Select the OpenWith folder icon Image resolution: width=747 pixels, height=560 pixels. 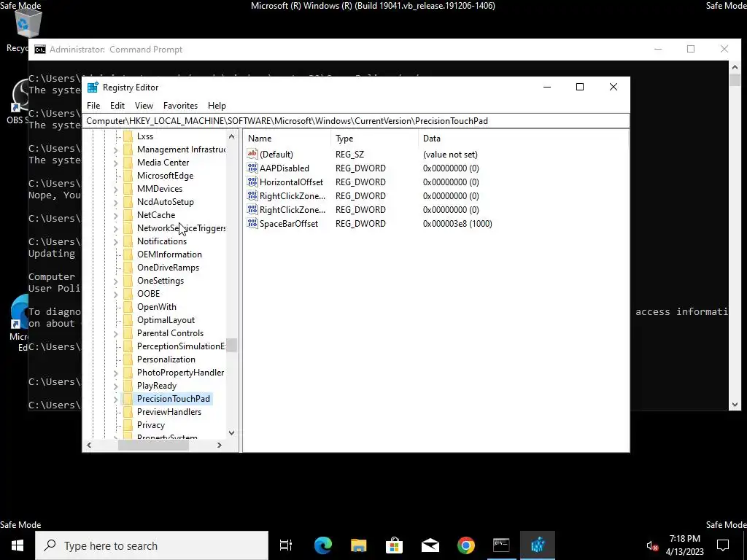[x=128, y=307]
